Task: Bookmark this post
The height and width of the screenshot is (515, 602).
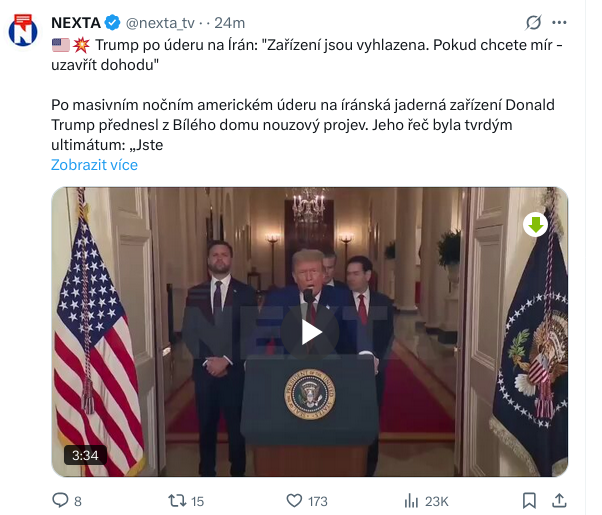Action: pos(529,500)
